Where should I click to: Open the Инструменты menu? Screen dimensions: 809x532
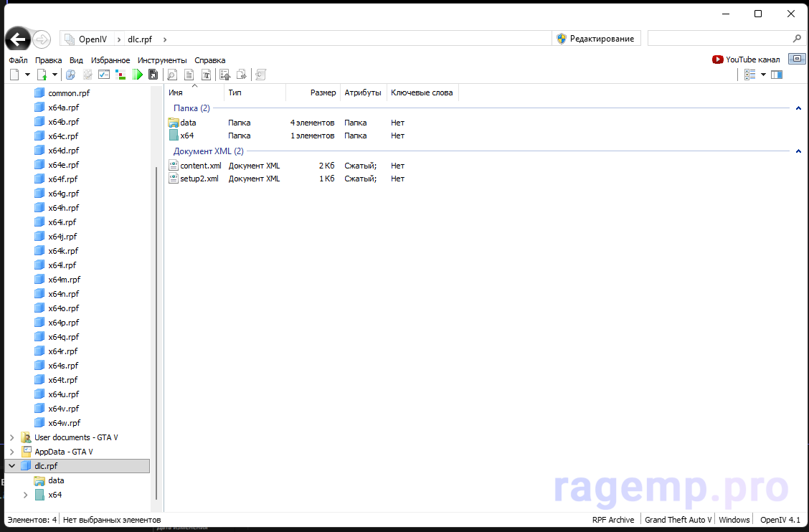coord(162,60)
